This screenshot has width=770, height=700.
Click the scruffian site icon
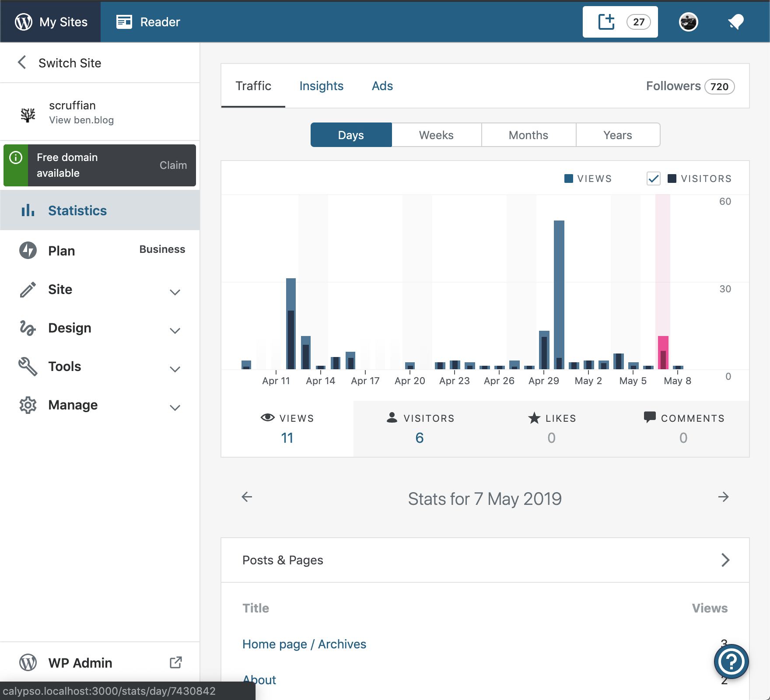(28, 115)
